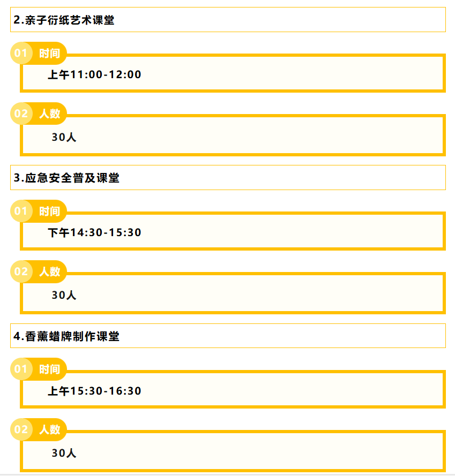Screen dimensions: 455x476
Task: Select the 01 badge under 香薰蜡牌制作课堂
Action: pos(21,369)
